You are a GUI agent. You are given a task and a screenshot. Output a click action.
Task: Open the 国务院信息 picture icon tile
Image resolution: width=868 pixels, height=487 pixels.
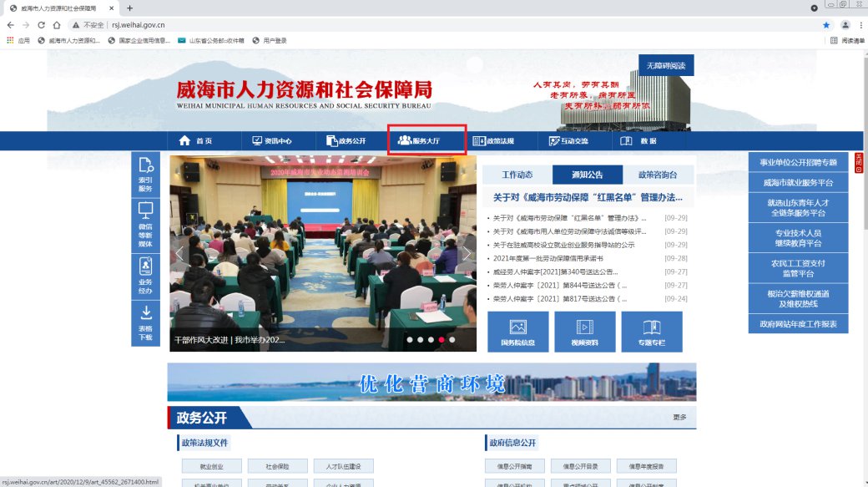click(x=518, y=332)
